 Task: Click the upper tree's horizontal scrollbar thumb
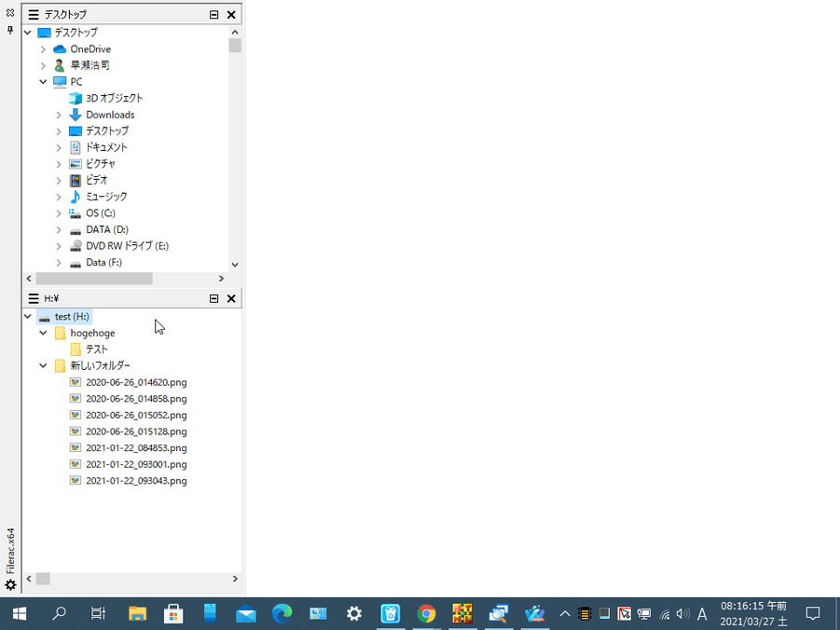click(94, 279)
